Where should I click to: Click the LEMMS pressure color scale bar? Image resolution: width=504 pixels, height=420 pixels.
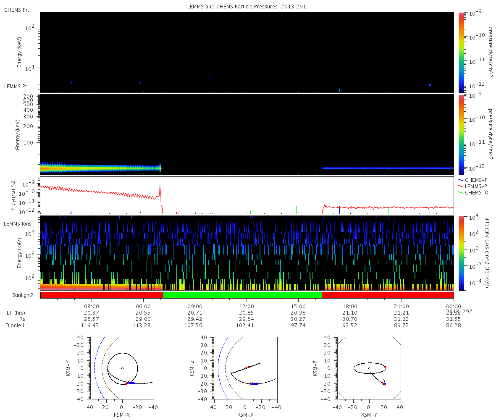[x=461, y=134]
